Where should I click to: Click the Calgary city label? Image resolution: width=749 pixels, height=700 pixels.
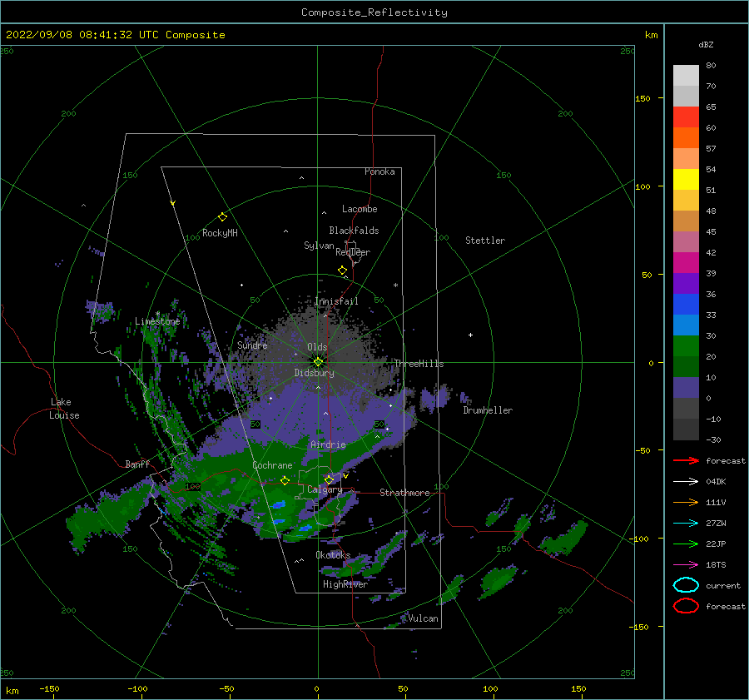[x=325, y=489]
